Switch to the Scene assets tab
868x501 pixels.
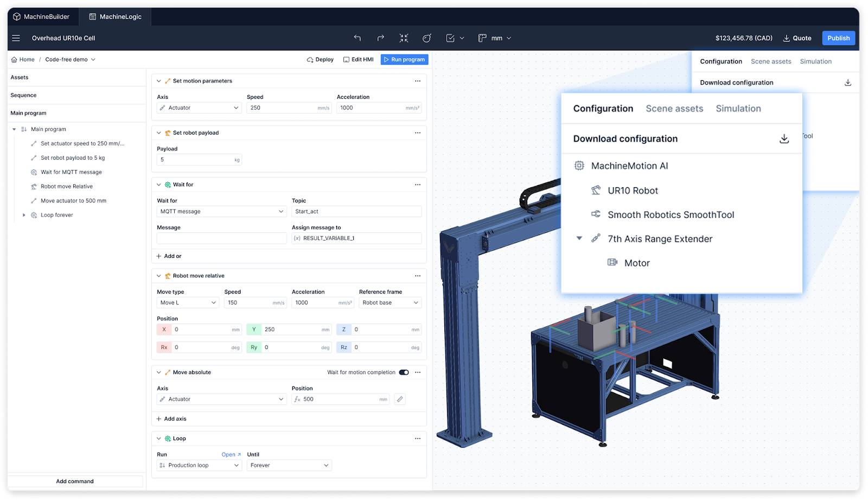tap(674, 109)
